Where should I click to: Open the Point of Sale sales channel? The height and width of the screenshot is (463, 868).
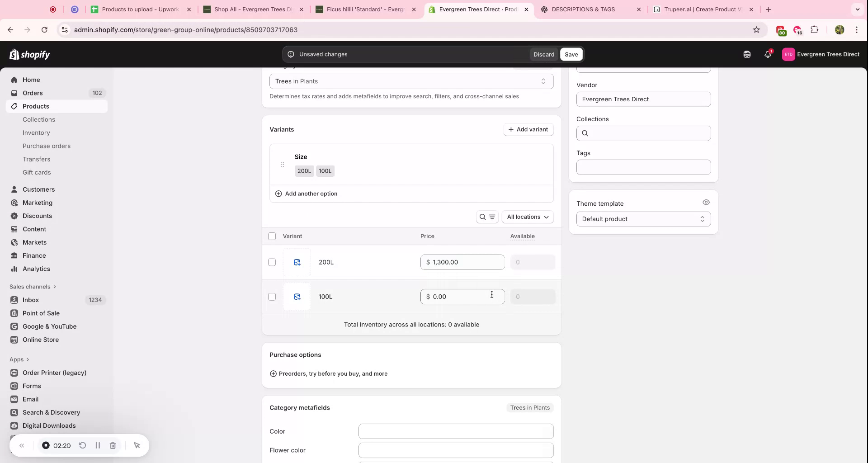click(41, 313)
